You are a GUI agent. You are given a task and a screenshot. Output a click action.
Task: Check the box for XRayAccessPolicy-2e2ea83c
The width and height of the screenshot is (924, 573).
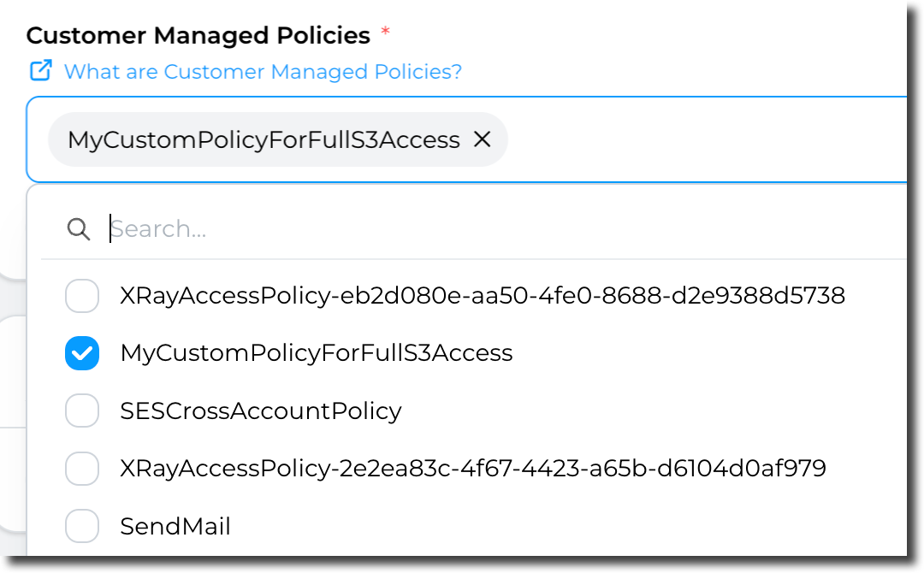tap(82, 468)
